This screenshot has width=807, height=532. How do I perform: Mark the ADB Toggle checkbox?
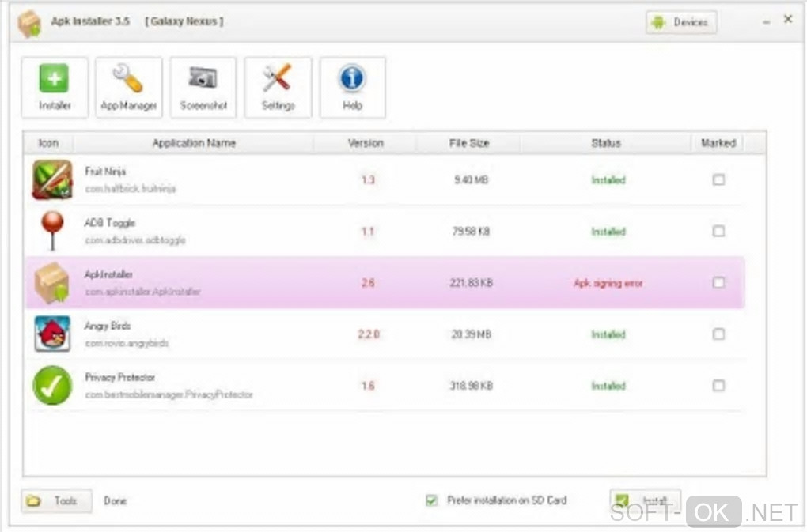pyautogui.click(x=718, y=231)
